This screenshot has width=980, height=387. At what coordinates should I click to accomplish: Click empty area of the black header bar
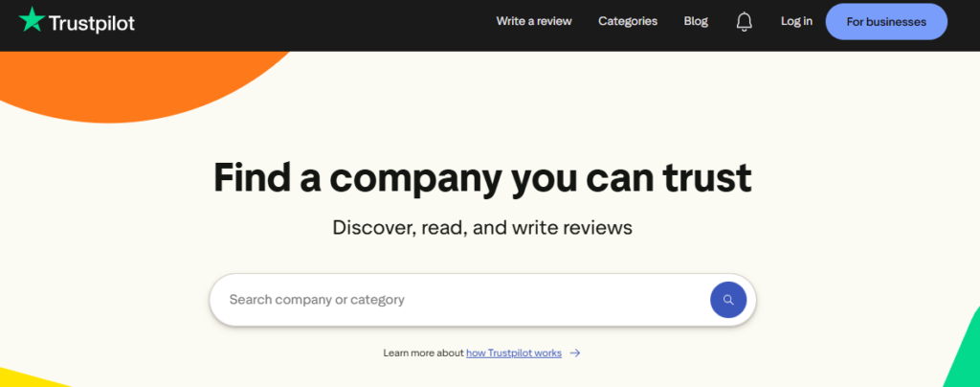(313, 25)
